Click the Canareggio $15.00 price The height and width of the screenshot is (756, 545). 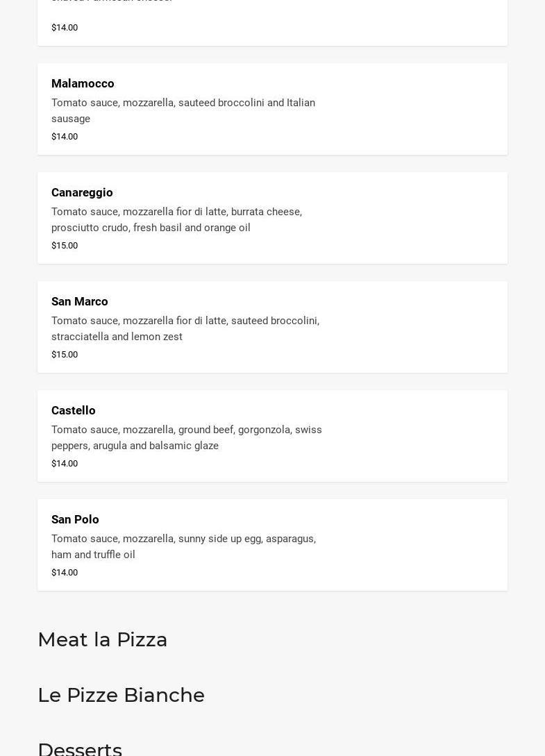click(65, 246)
